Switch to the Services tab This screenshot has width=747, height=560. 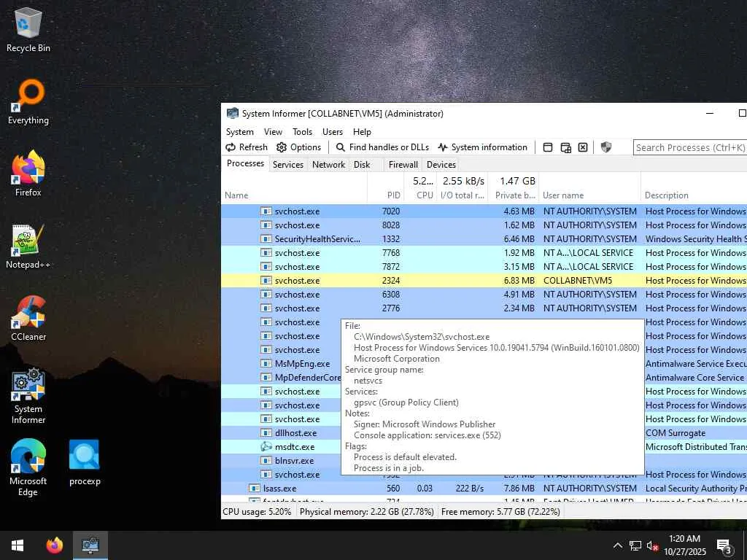click(x=287, y=165)
